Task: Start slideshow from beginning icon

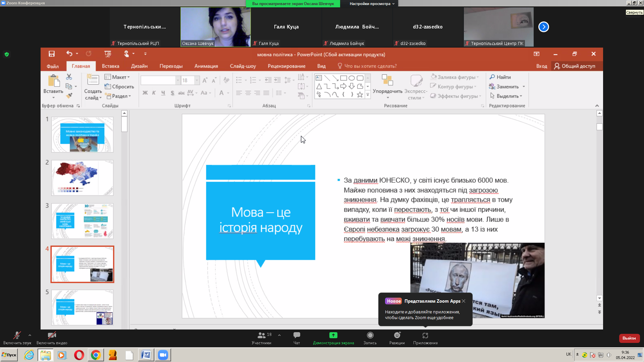Action: coord(108,54)
